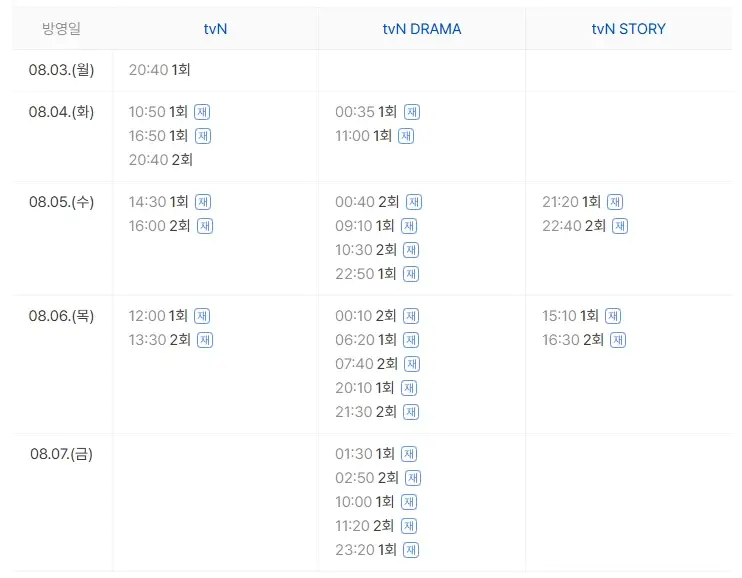Click the 22:40 2회 tvN STORY entry
The width and height of the screenshot is (742, 578).
[574, 226]
